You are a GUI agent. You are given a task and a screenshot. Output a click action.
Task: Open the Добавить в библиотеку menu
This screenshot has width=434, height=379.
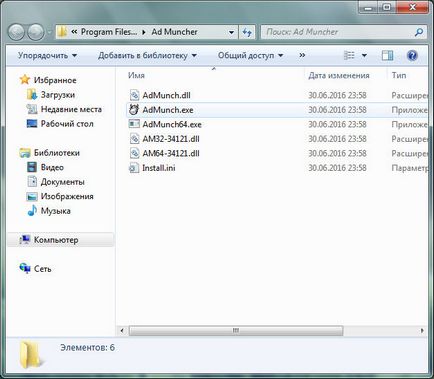point(147,55)
